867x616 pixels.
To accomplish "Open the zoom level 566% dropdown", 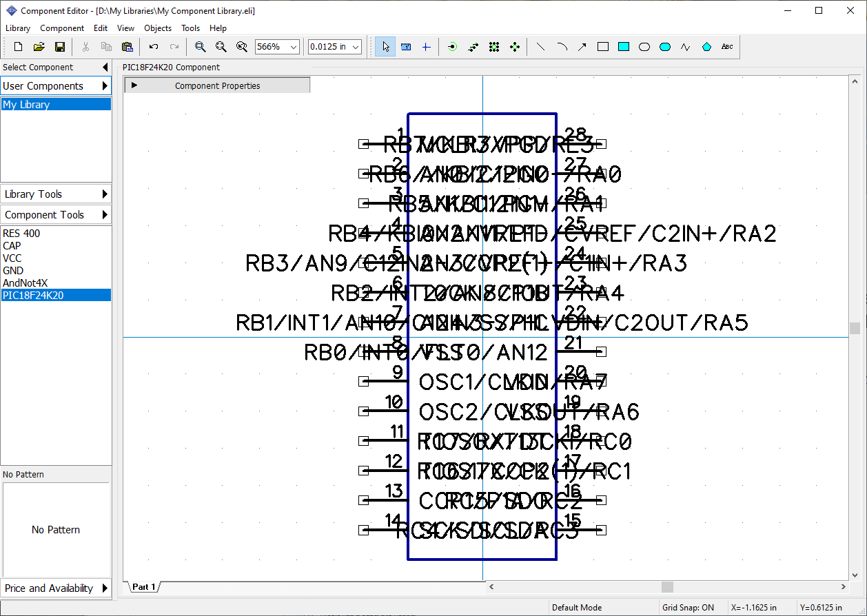I will tap(294, 47).
